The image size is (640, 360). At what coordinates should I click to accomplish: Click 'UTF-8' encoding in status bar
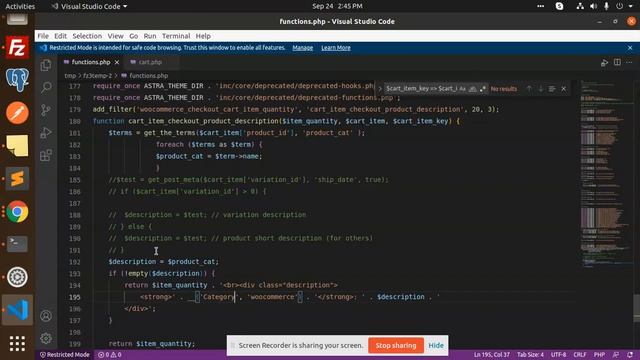558,355
